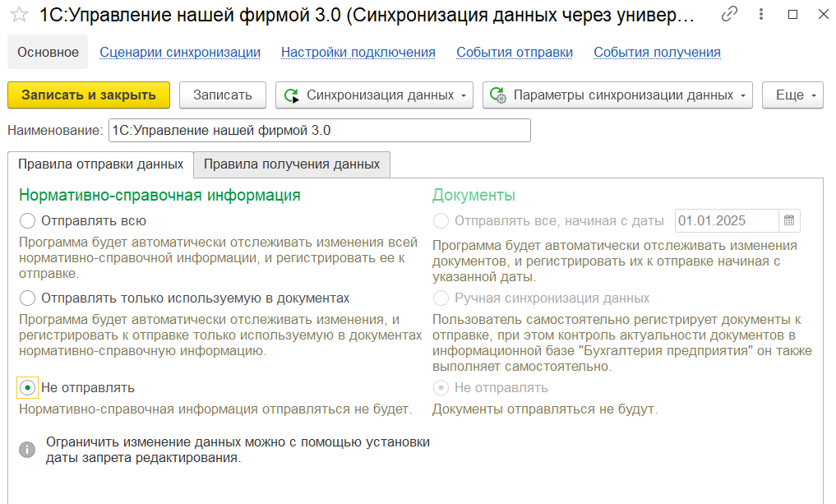Click the date value 01.01.2025

click(x=714, y=220)
